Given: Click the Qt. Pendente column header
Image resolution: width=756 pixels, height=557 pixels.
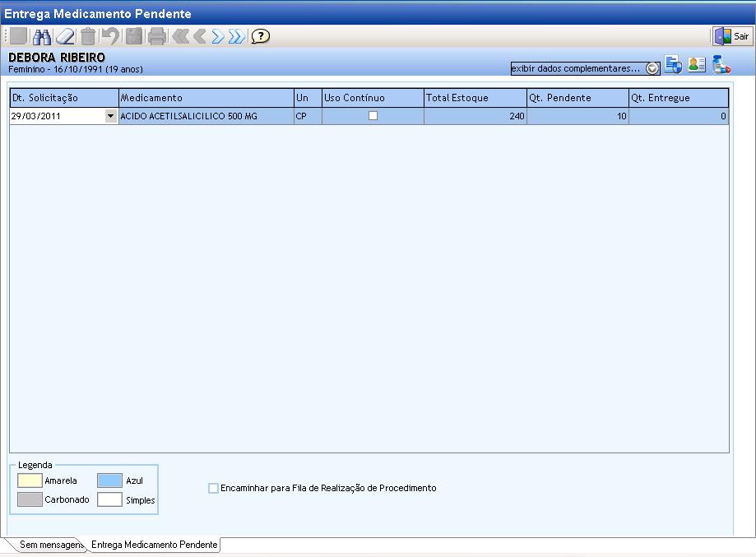Looking at the screenshot, I should (578, 98).
